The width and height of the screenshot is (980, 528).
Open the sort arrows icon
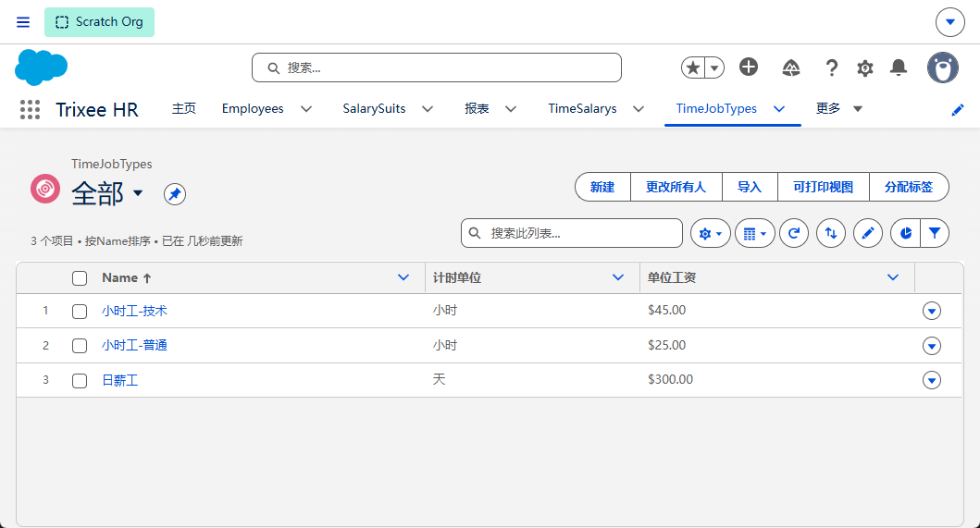(831, 233)
